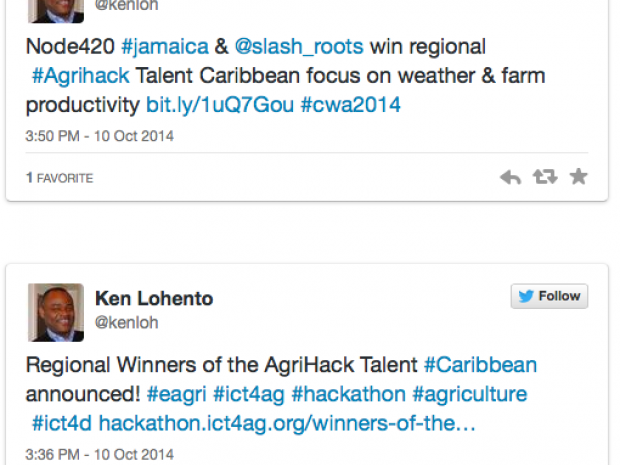Screen dimensions: 620x465
Task: Open Ken Lohento's profile photo
Action: point(56,312)
